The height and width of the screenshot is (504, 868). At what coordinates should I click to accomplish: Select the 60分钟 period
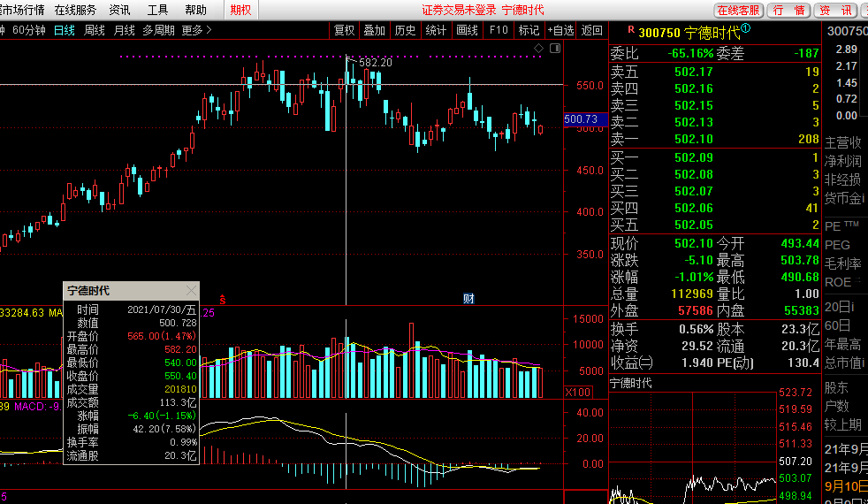(29, 30)
